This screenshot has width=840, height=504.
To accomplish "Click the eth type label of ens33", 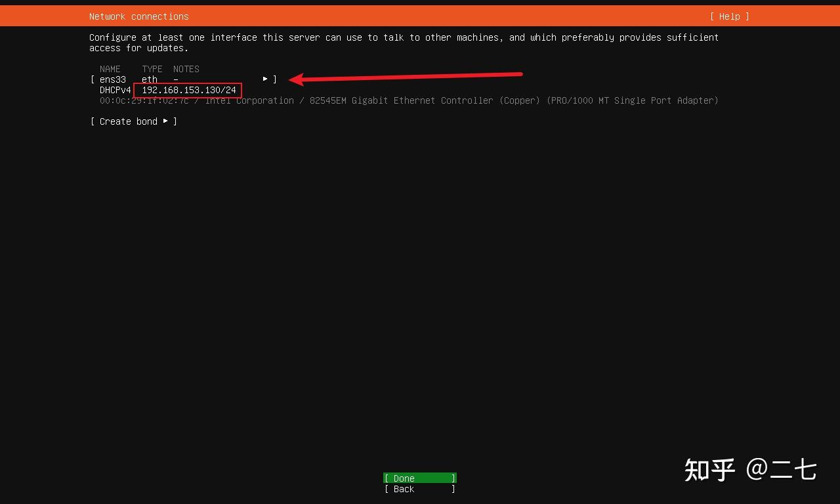I will [x=149, y=79].
